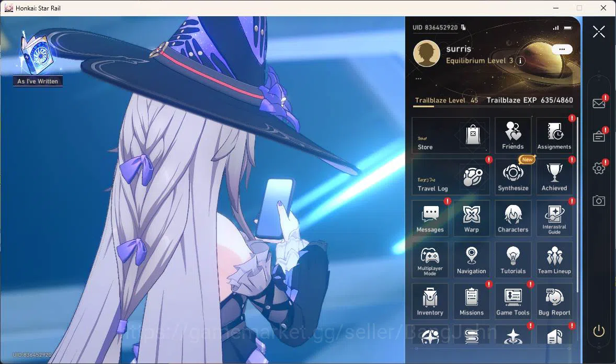Open the Messages menu

(x=430, y=219)
